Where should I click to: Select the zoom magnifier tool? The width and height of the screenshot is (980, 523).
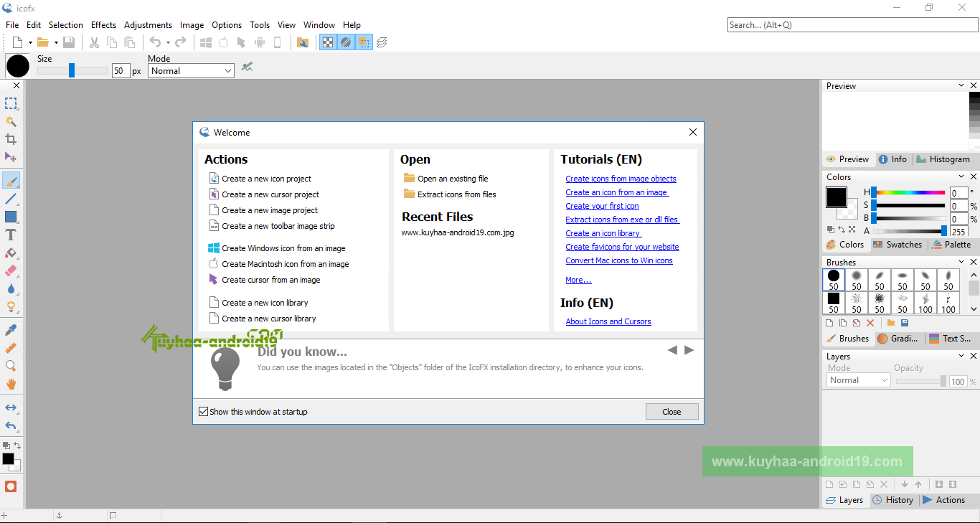coord(11,366)
